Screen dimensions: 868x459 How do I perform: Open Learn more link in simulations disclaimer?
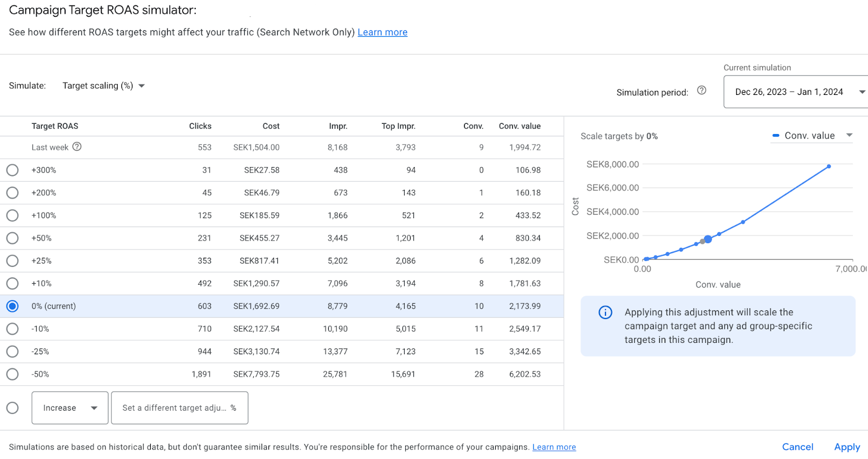(x=554, y=447)
